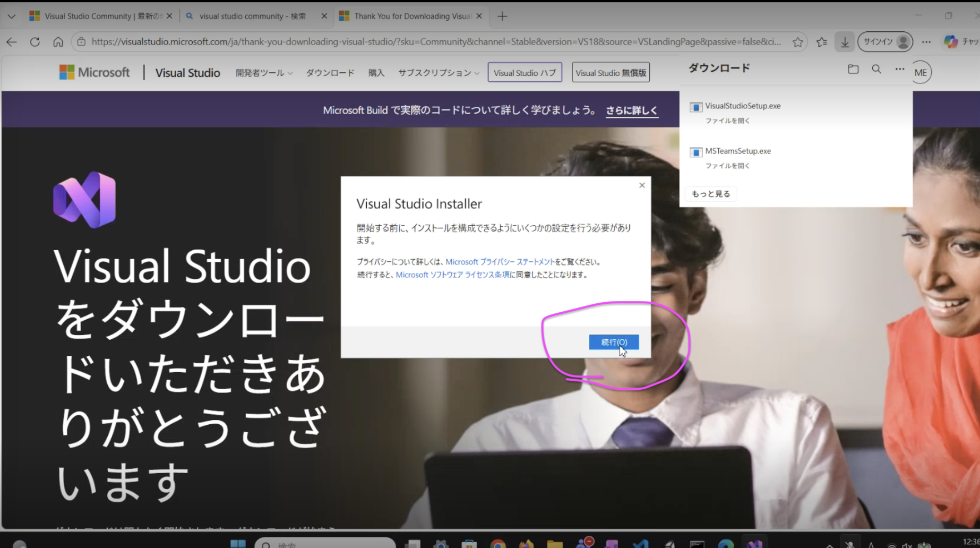Click the Visual Studio logo on the page
Viewport: 980px width, 548px height.
84,200
